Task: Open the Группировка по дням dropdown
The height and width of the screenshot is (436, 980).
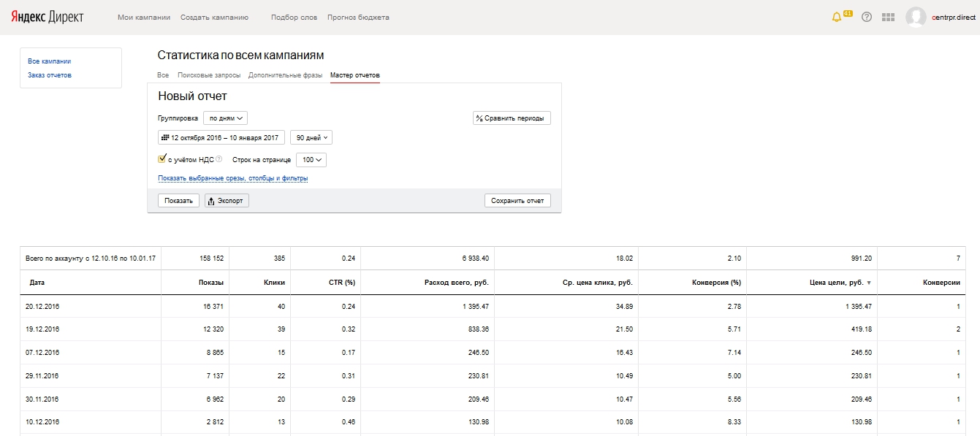Action: tap(225, 118)
